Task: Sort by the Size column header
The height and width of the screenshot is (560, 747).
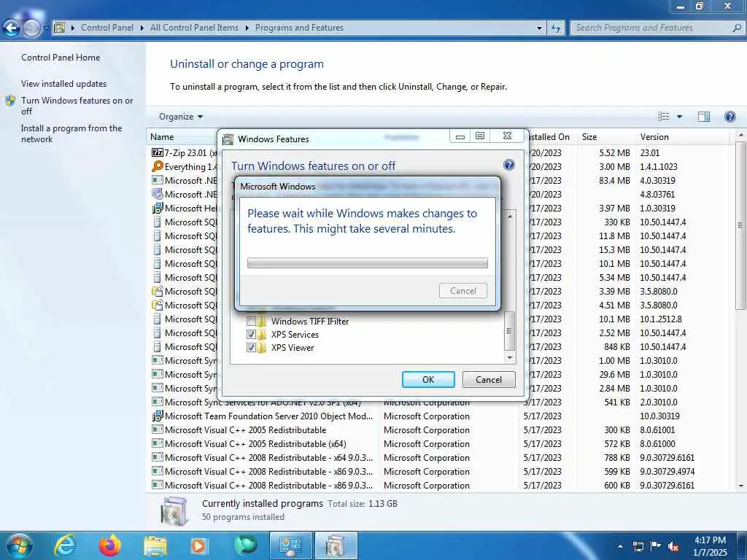Action: (605, 137)
